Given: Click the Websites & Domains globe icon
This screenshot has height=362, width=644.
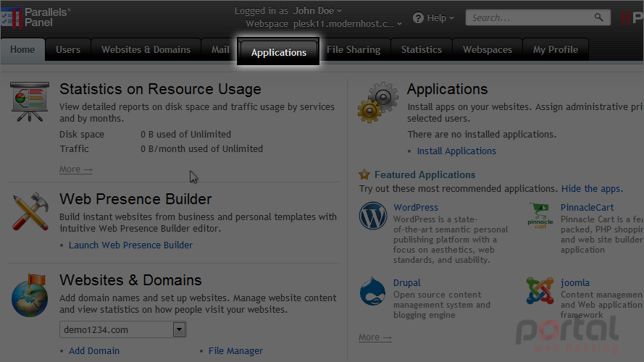Looking at the screenshot, I should (x=30, y=295).
